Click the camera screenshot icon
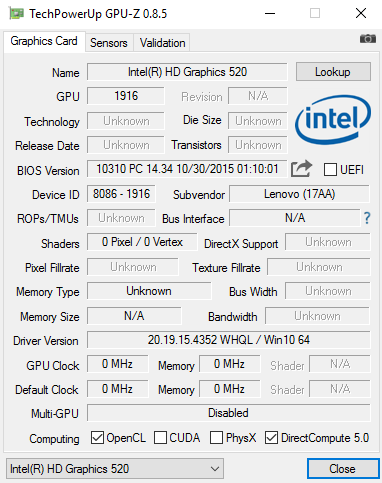Viewport: 382px width, 483px height. [x=368, y=39]
